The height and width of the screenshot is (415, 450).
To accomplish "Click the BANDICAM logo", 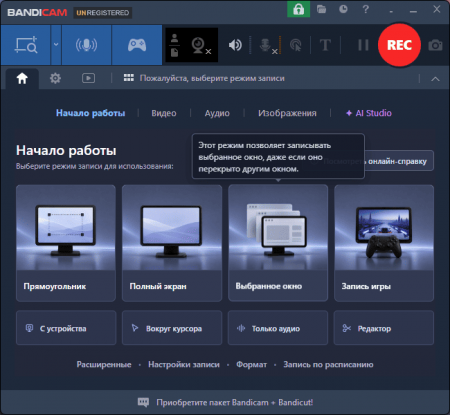I will point(37,13).
